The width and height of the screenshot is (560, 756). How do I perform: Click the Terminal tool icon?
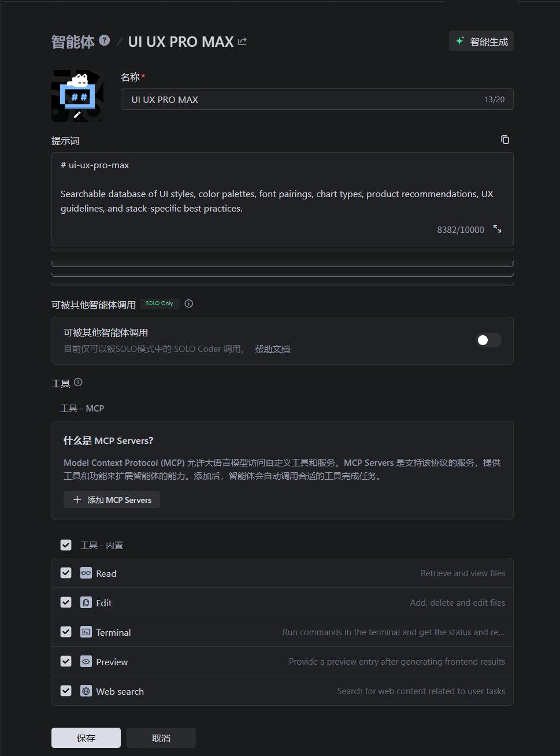tap(86, 632)
